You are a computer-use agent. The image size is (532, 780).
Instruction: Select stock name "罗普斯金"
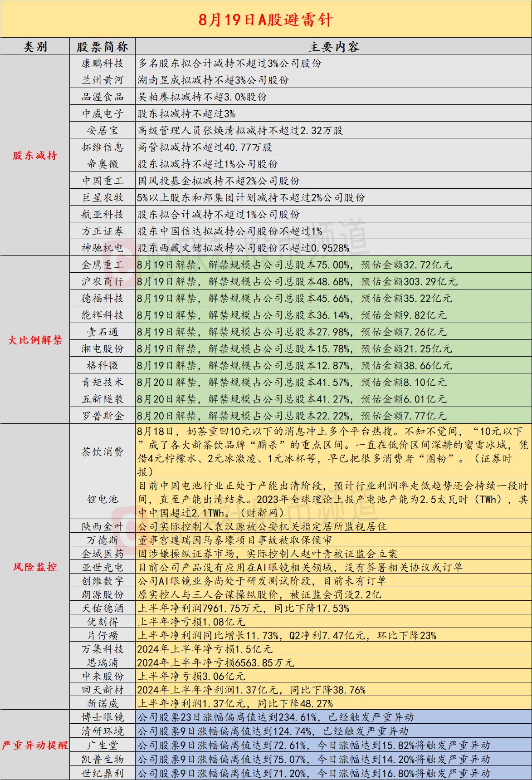pos(102,416)
